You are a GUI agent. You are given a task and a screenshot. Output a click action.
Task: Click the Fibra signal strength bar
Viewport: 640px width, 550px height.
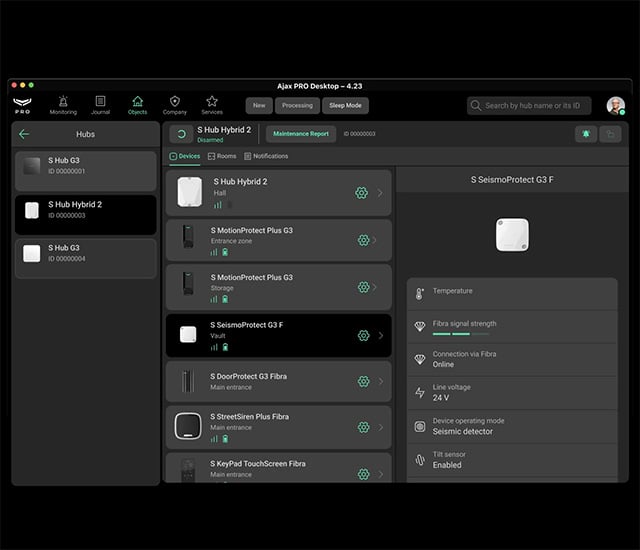(x=461, y=334)
